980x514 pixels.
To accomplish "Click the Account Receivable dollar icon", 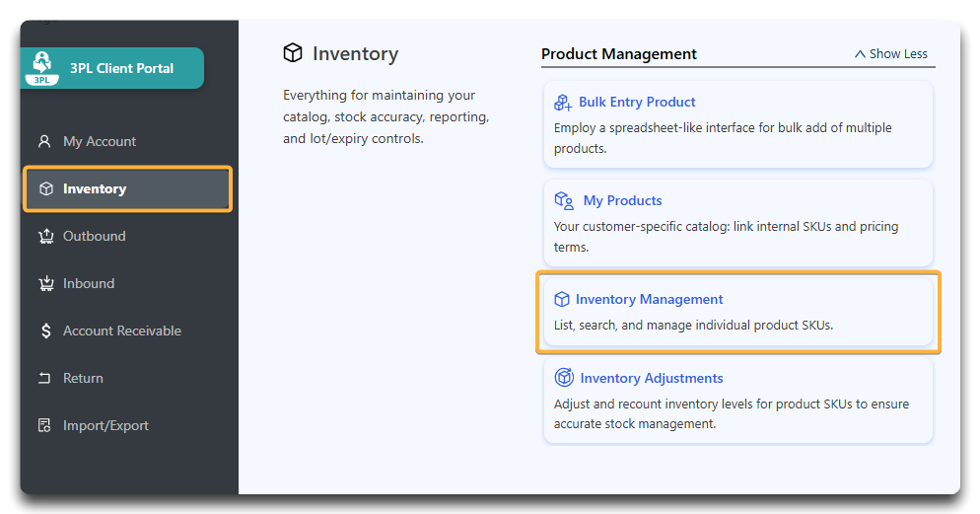I will (45, 330).
